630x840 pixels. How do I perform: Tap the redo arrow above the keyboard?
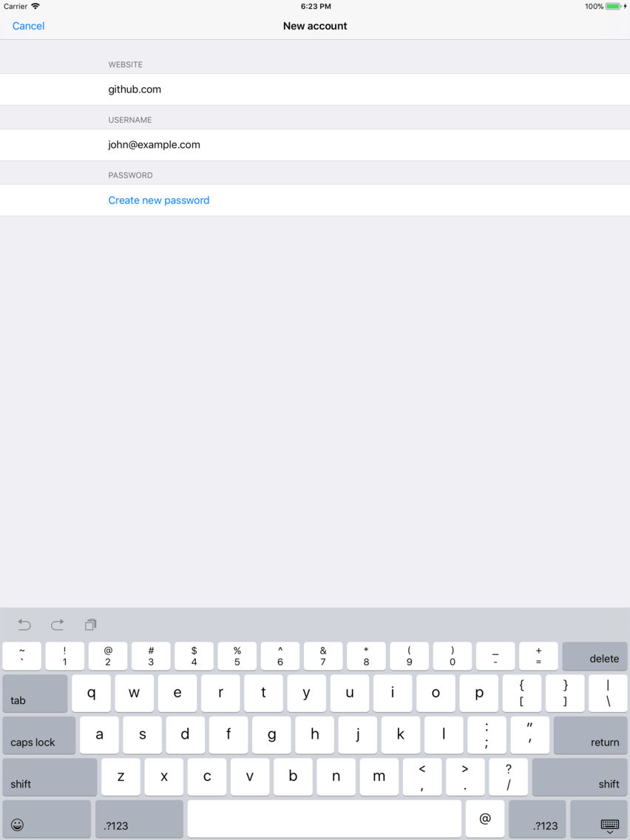pyautogui.click(x=57, y=625)
